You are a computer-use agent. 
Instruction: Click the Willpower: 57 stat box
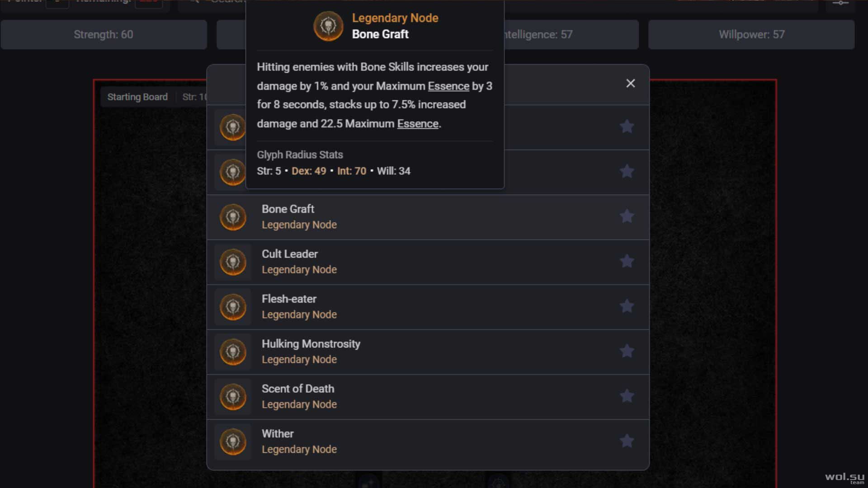click(751, 34)
